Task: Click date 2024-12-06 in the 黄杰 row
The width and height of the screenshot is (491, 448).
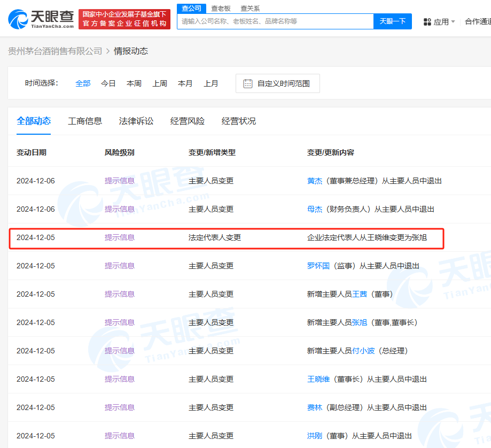Action: [36, 181]
